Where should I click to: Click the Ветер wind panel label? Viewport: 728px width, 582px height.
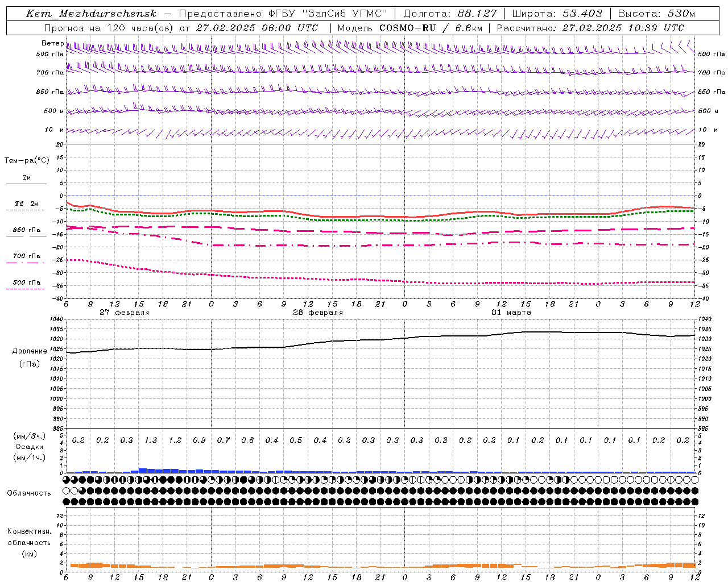tap(52, 43)
